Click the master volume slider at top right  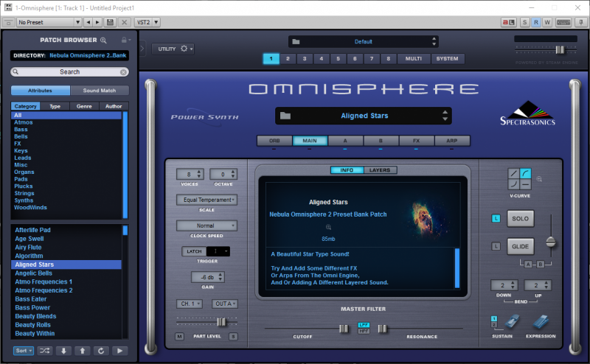[x=560, y=49]
